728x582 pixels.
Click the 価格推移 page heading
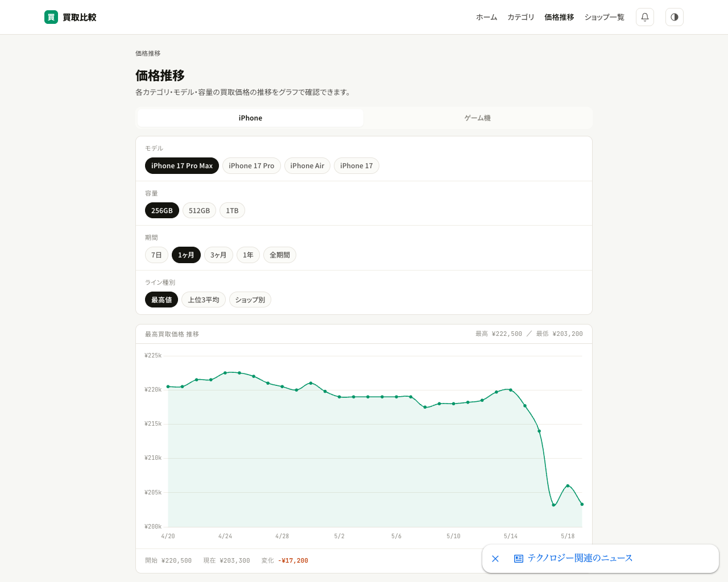160,75
